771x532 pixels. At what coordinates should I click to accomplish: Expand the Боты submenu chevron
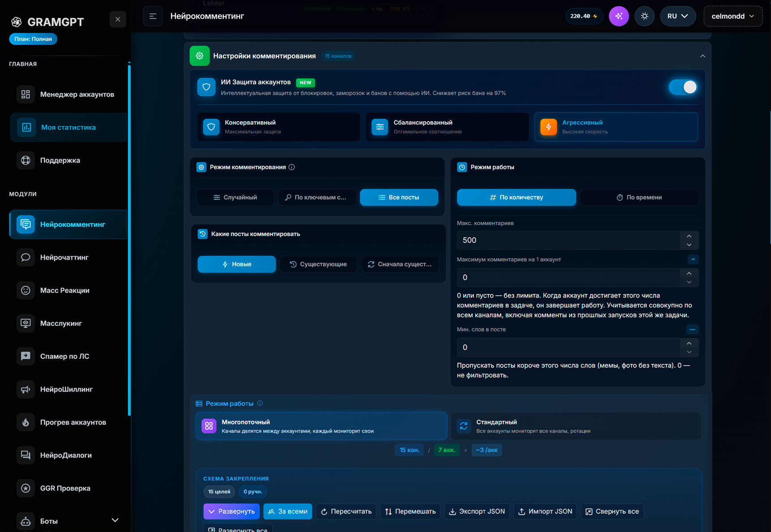[115, 520]
